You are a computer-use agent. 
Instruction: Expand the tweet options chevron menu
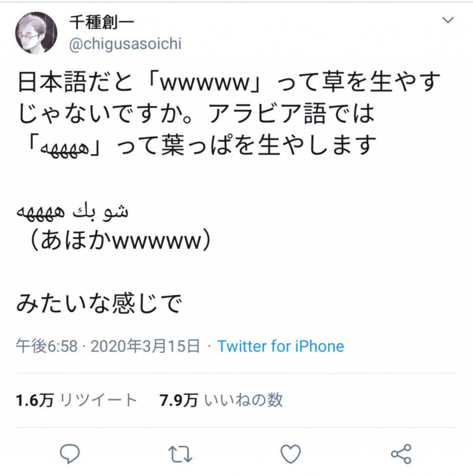coord(448,20)
